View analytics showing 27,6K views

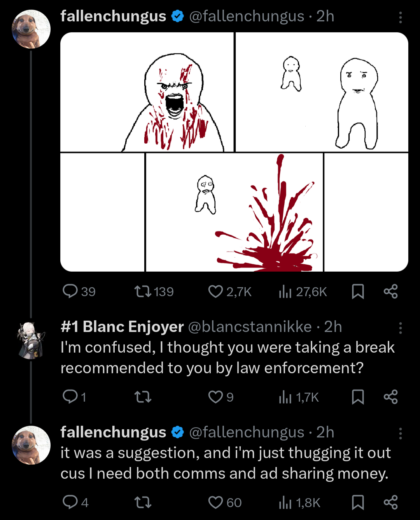click(285, 291)
